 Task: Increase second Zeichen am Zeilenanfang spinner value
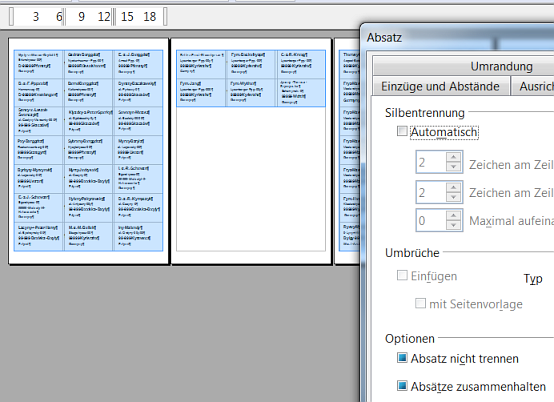[x=453, y=187]
